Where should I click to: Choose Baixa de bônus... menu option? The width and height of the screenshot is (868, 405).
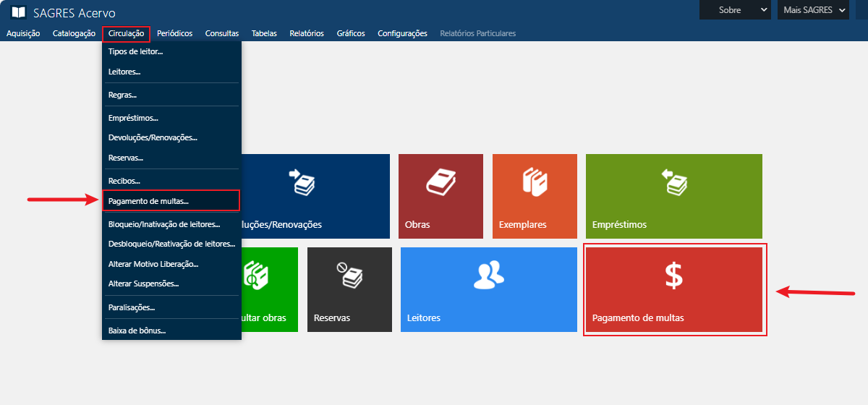coord(137,331)
